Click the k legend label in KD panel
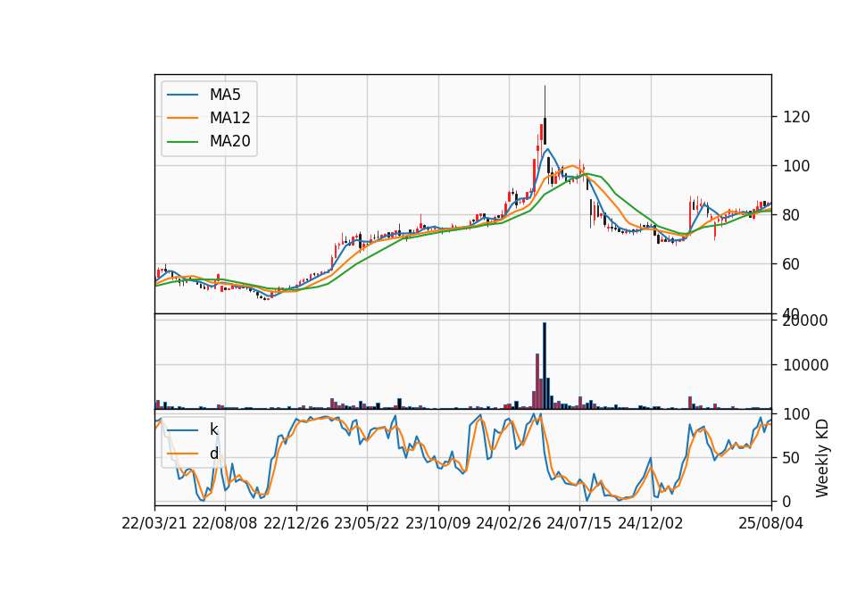Screen dimensions: 857x616 (213, 429)
